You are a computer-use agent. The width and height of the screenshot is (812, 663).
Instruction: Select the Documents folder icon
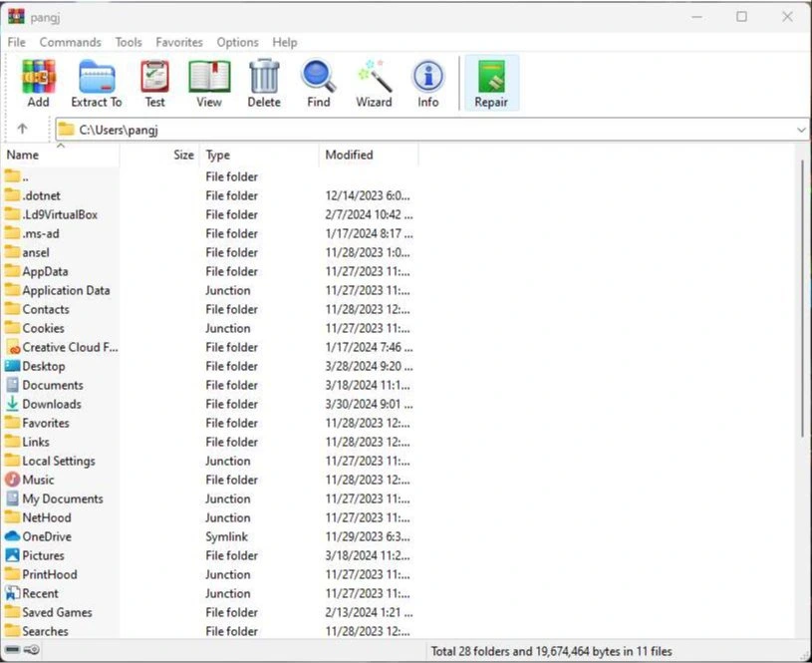point(12,385)
